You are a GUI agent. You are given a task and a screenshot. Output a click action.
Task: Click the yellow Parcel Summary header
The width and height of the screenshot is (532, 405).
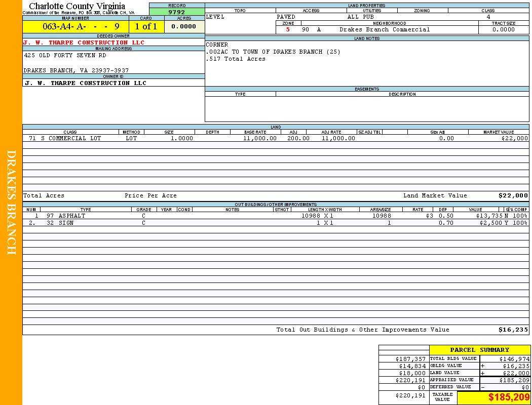coord(479,350)
